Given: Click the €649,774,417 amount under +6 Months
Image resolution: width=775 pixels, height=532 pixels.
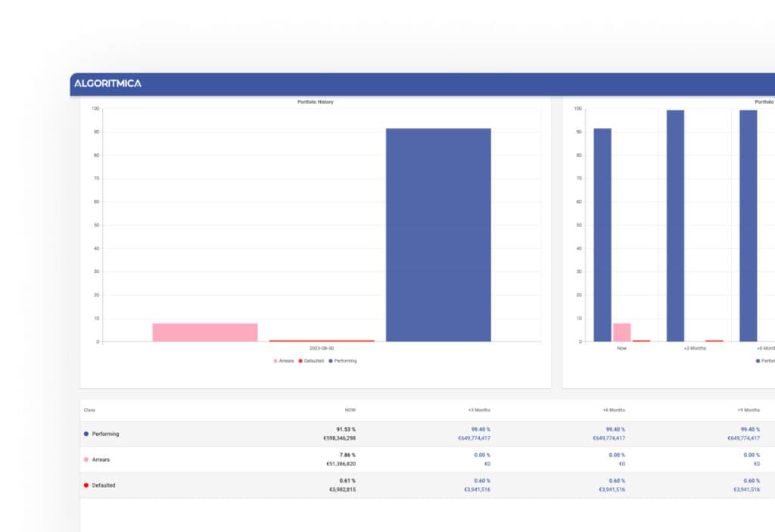Looking at the screenshot, I should point(609,438).
